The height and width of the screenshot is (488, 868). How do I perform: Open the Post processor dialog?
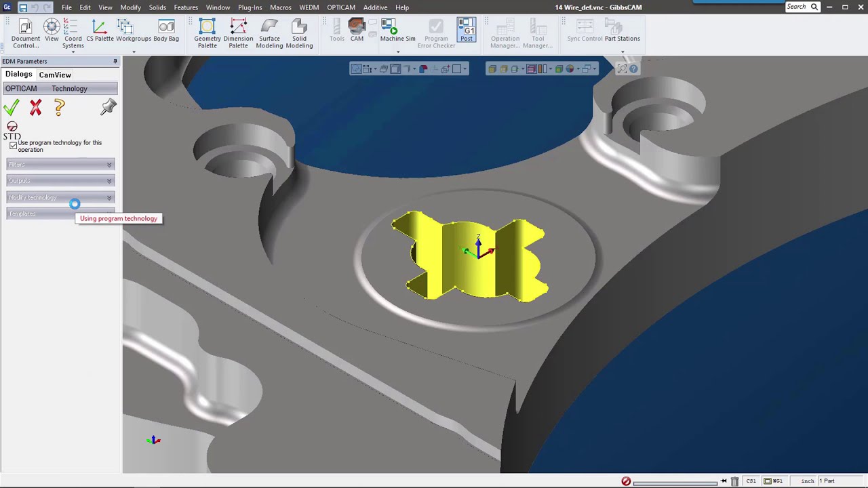coord(467,31)
